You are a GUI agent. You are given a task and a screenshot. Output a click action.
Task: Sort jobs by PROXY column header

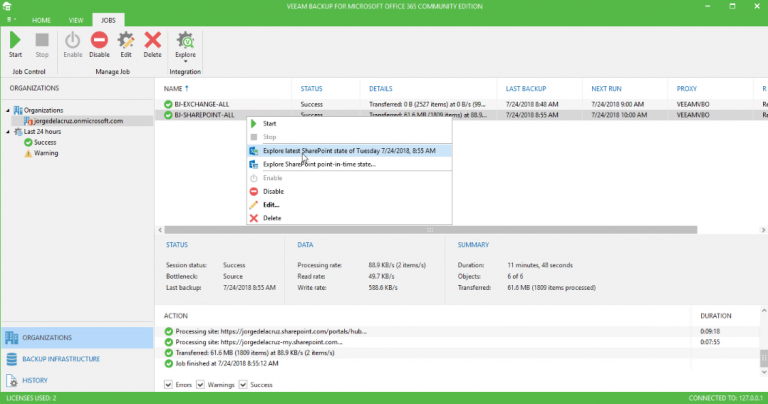(687, 89)
